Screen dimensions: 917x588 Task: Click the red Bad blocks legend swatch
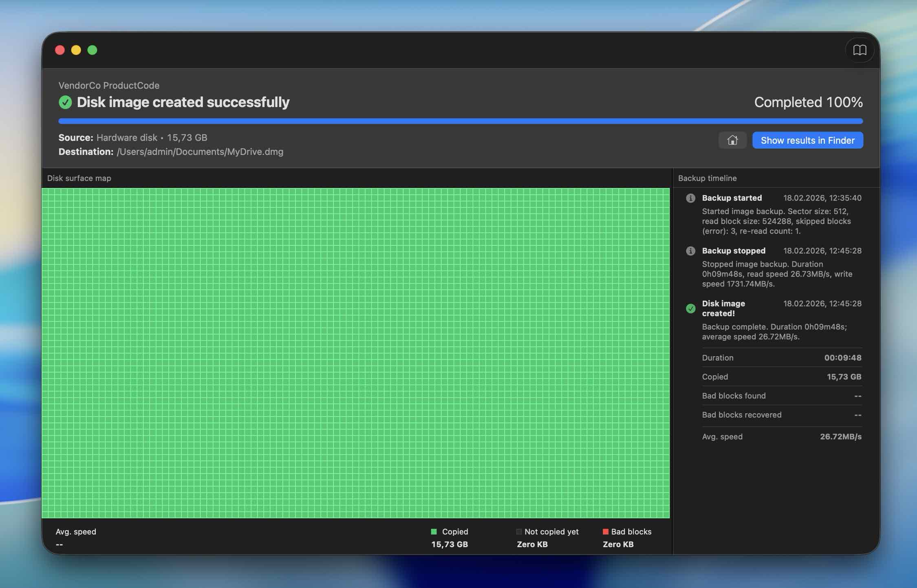tap(605, 531)
